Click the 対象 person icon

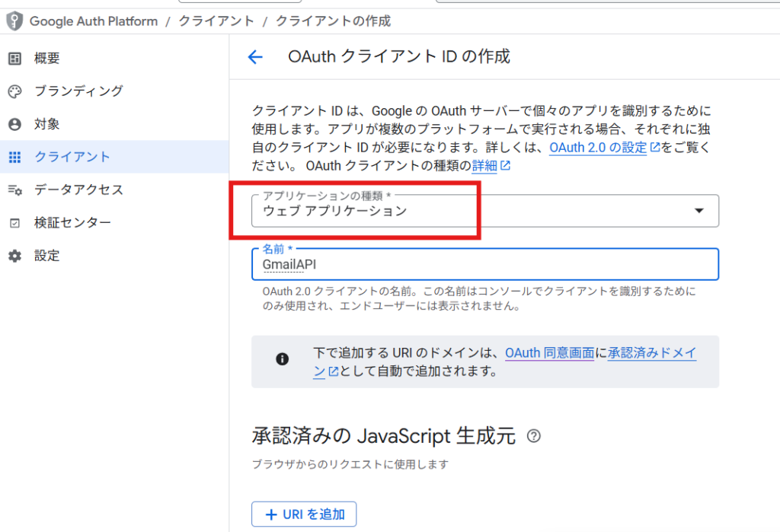pyautogui.click(x=14, y=124)
